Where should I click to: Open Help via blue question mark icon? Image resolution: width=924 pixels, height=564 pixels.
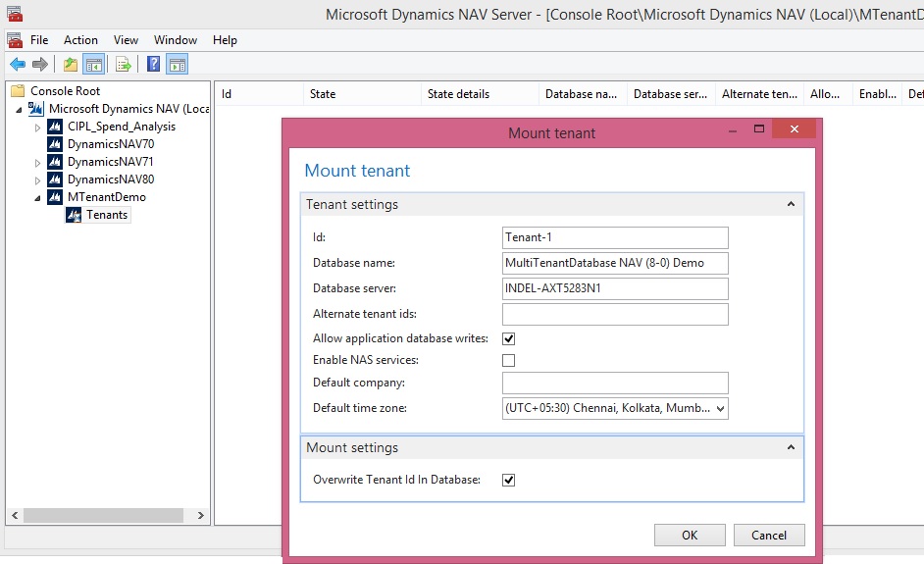(x=154, y=65)
